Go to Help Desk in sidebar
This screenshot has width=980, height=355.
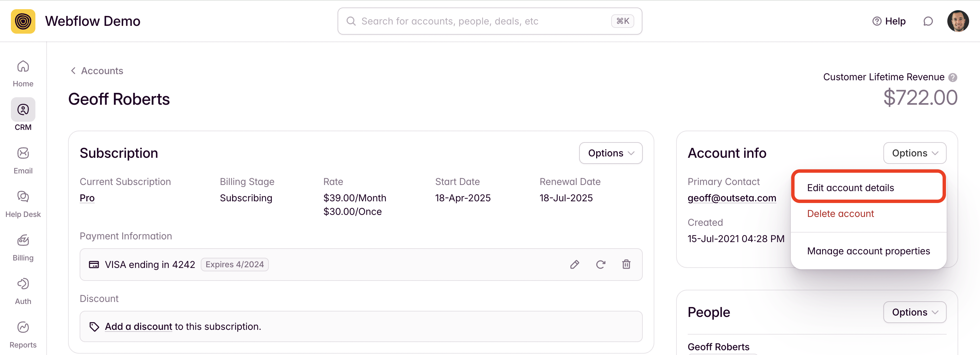click(23, 204)
